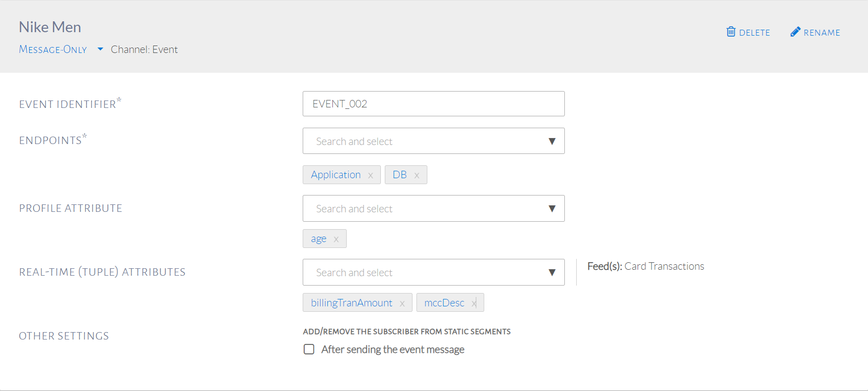Expand the Profile Attribute dropdown arrow

[x=552, y=209]
